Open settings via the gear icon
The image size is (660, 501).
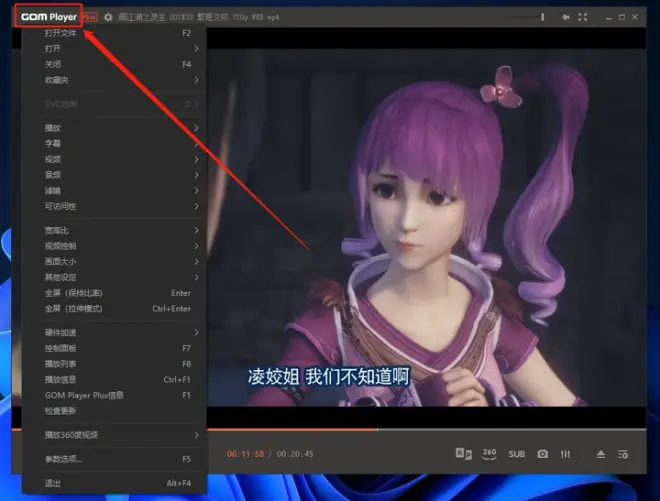coord(108,17)
